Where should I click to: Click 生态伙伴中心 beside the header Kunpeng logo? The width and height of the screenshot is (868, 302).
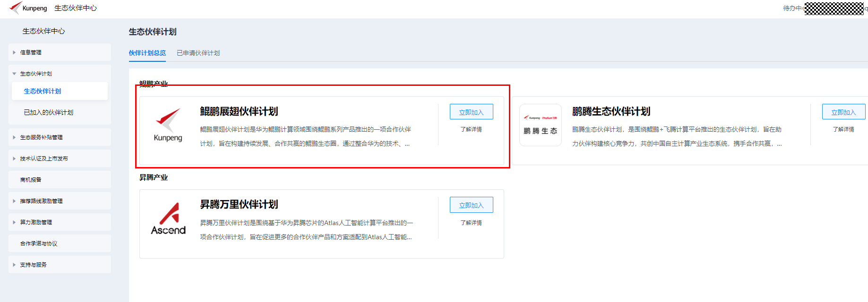76,8
